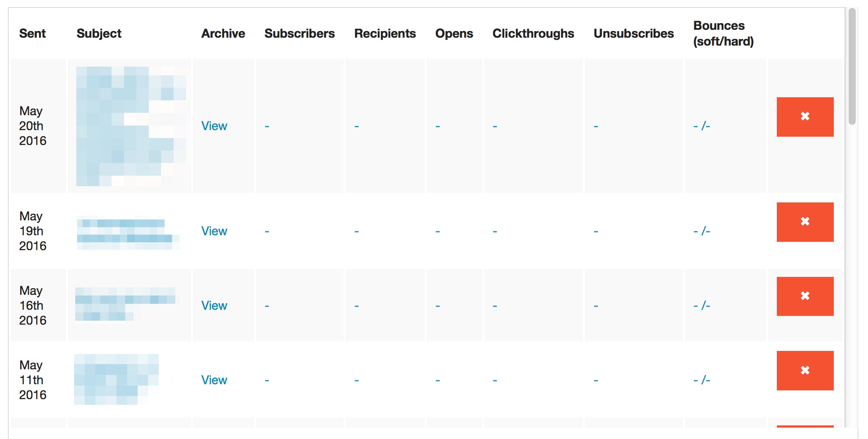Image resolution: width=868 pixels, height=439 pixels.
Task: View archive for May 19th campaign
Action: 214,231
